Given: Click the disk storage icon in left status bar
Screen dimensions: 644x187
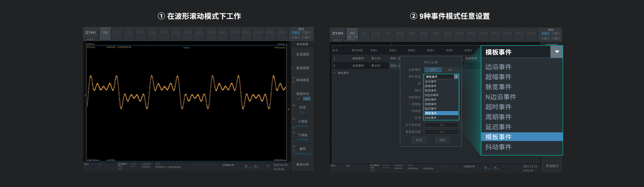Looking at the screenshot, I should 246,167.
